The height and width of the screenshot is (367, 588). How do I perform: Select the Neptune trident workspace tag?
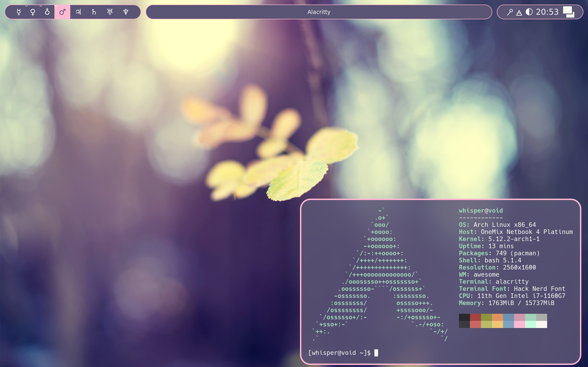pos(126,12)
